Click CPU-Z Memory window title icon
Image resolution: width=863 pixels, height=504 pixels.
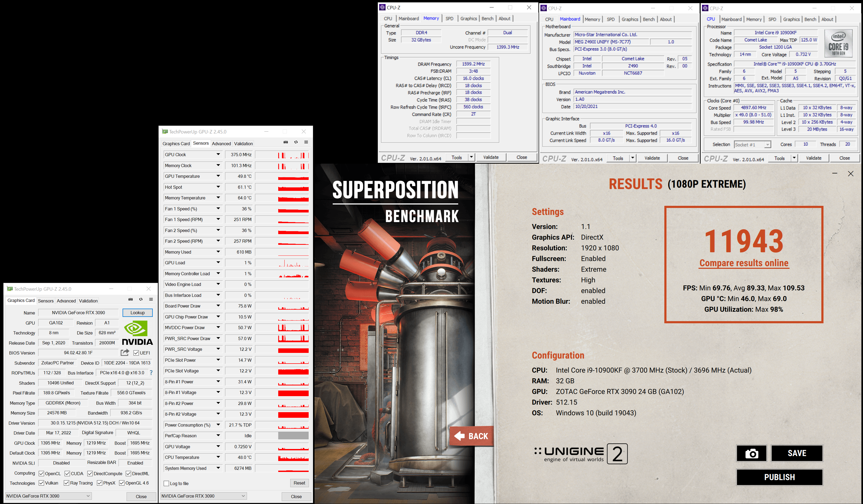[x=383, y=7]
